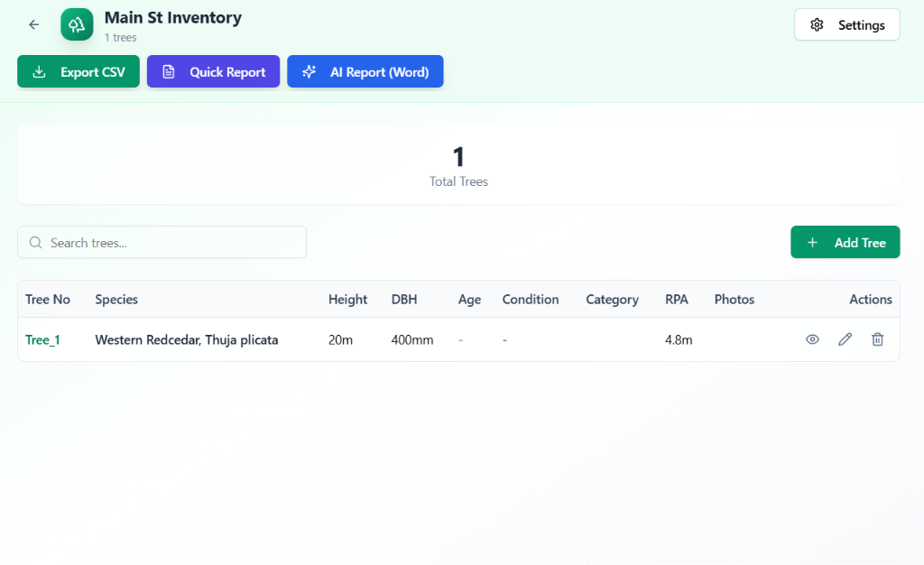Generate a Quick Report
The width and height of the screenshot is (924, 565).
coord(213,72)
